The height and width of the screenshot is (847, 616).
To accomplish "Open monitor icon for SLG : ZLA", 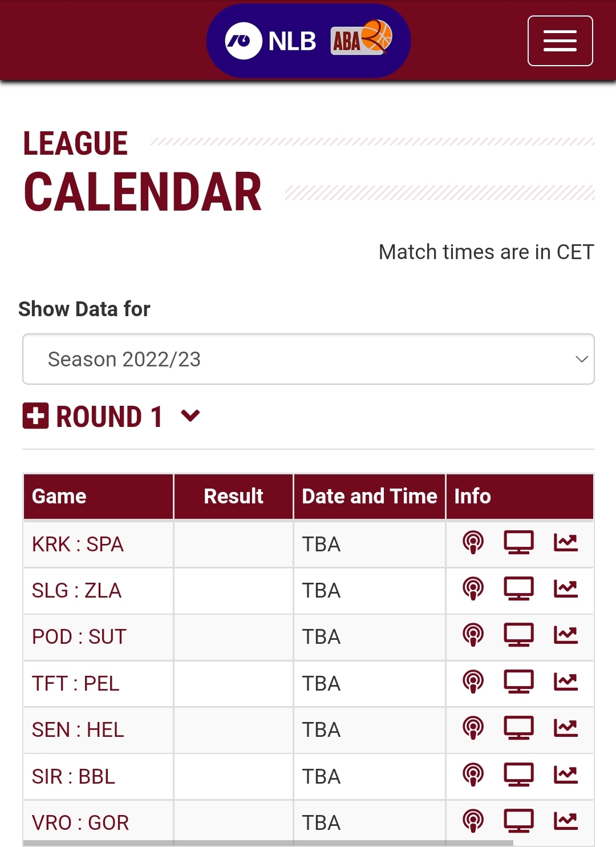I will click(x=518, y=589).
